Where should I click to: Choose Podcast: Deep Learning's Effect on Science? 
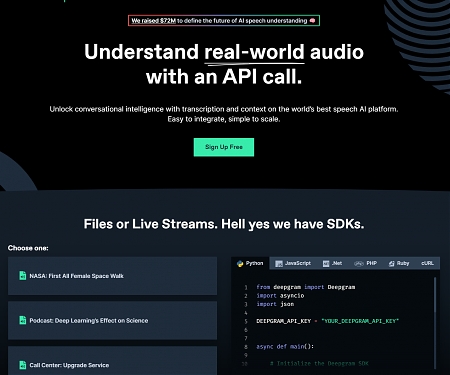[x=112, y=320]
